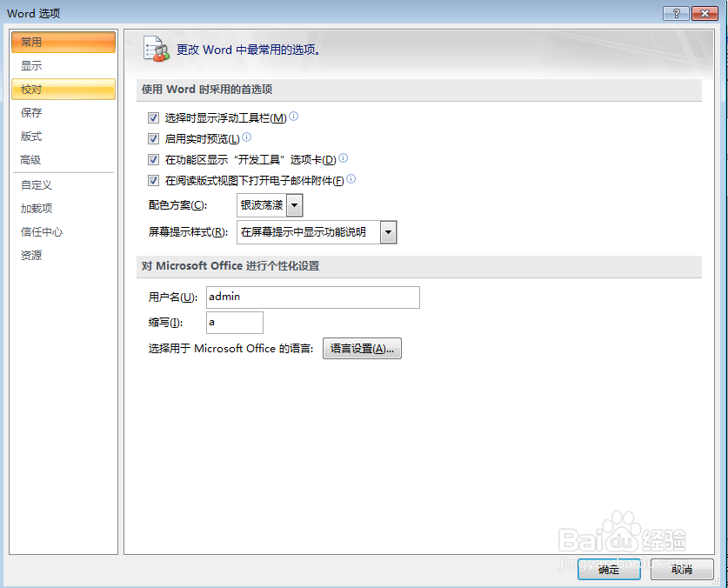Close the Word 选项 dialog

(x=705, y=13)
